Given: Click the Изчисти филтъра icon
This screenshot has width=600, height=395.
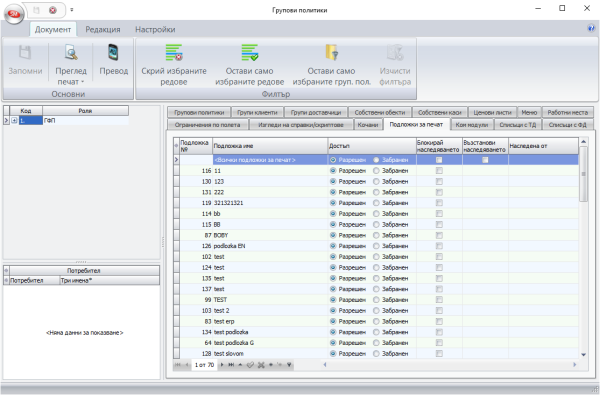Looking at the screenshot, I should tap(395, 53).
